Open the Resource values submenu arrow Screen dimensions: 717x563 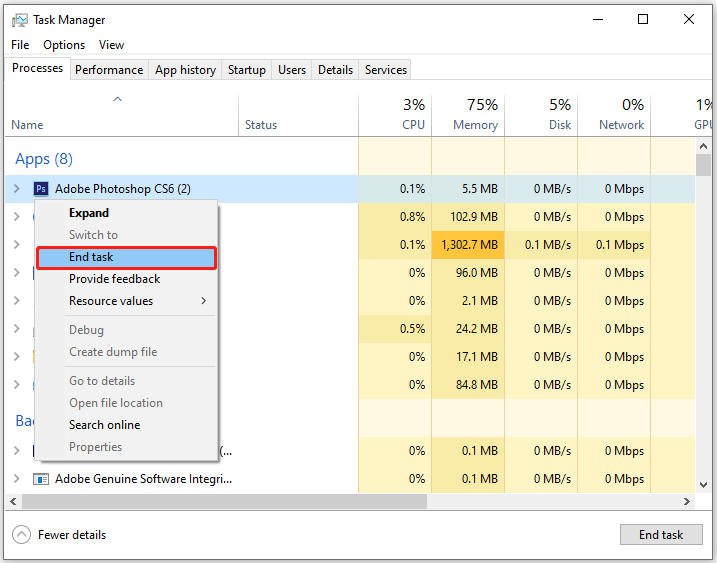[204, 301]
